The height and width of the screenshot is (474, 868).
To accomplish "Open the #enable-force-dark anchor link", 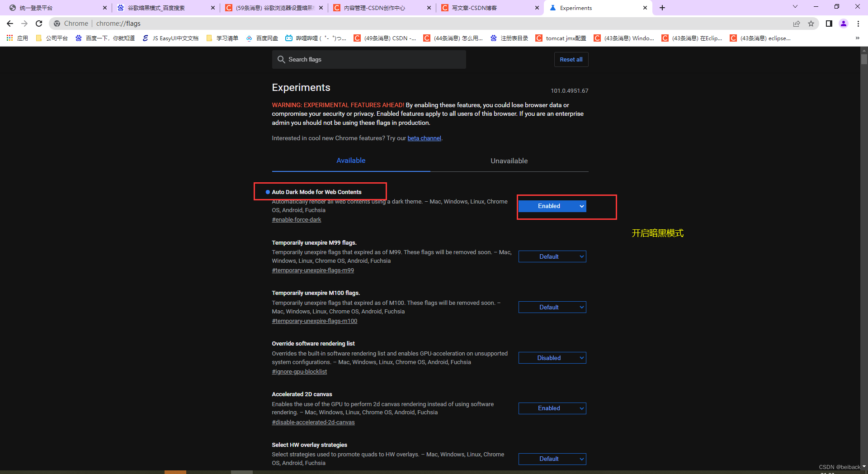I will coord(297,220).
